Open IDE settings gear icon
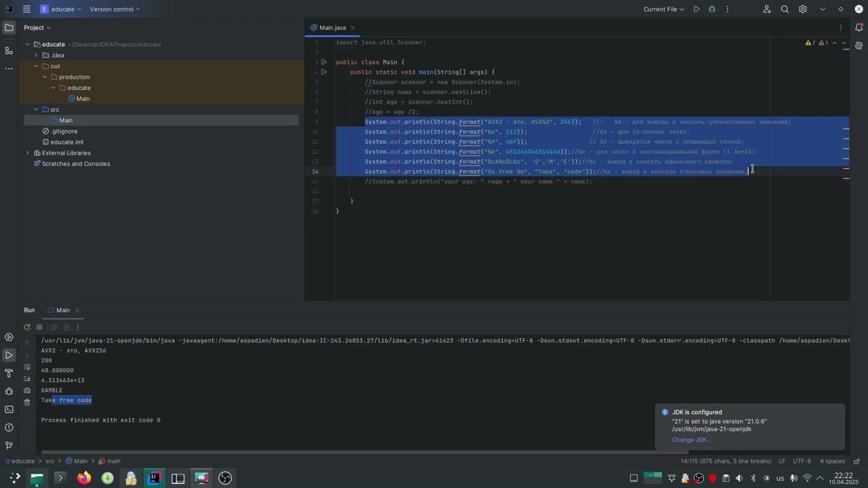 point(803,9)
